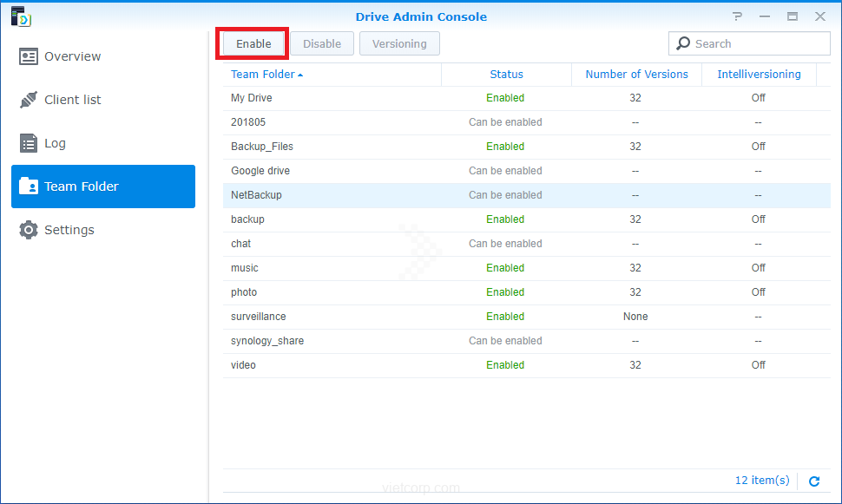Click the Client list plug icon
The image size is (842, 504).
(29, 100)
